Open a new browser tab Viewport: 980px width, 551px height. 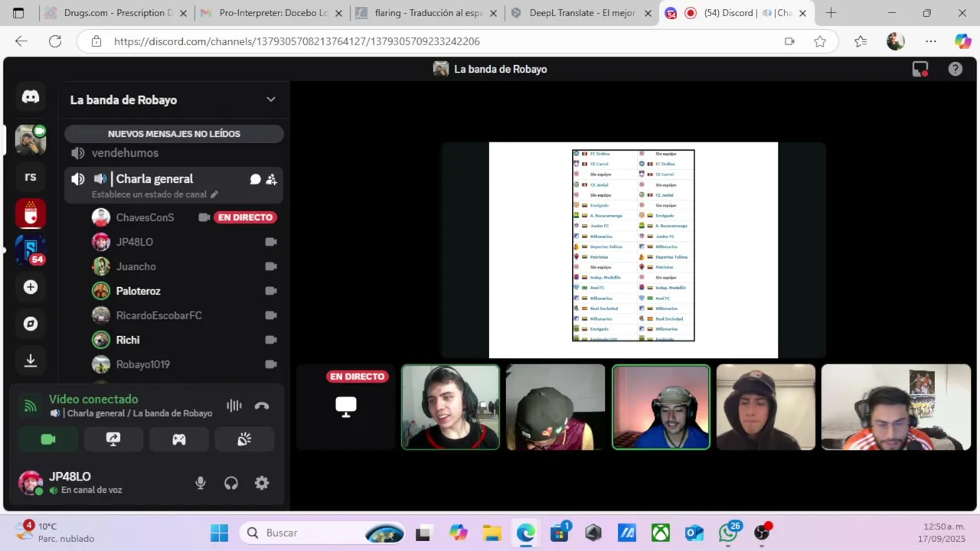pos(831,13)
